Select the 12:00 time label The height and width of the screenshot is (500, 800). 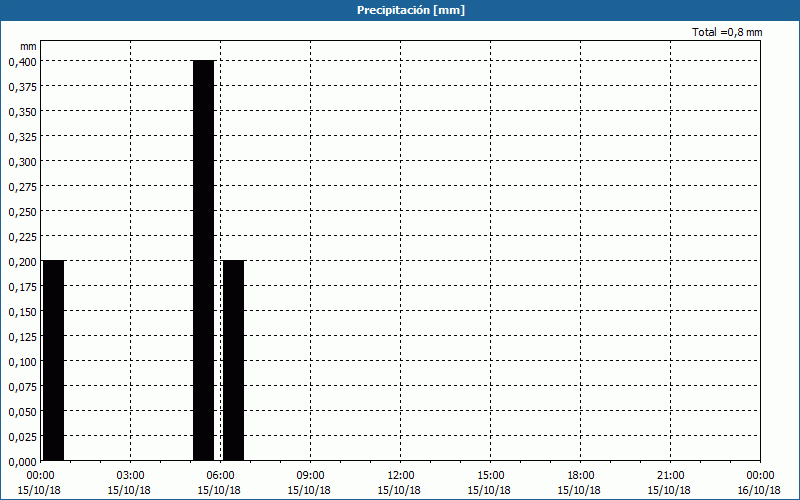[401, 476]
